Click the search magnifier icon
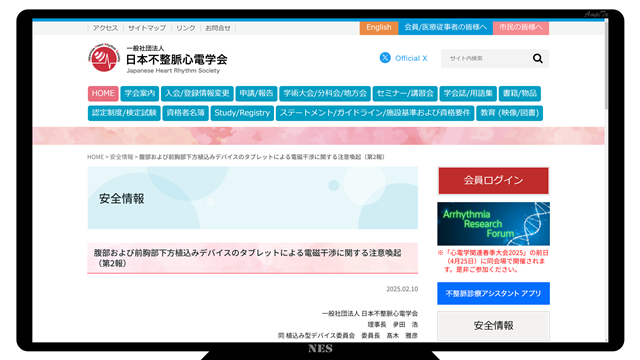Screen dimensions: 640x360 point(538,58)
